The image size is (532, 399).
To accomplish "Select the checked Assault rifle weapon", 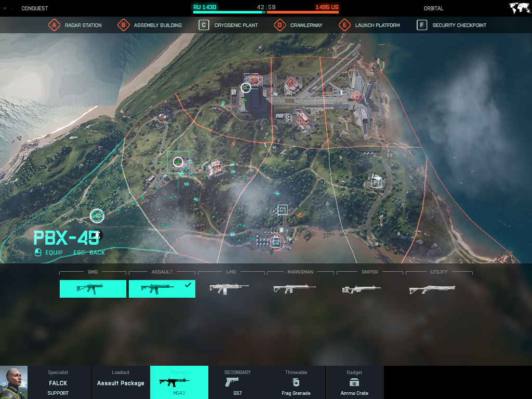I will pos(162,289).
